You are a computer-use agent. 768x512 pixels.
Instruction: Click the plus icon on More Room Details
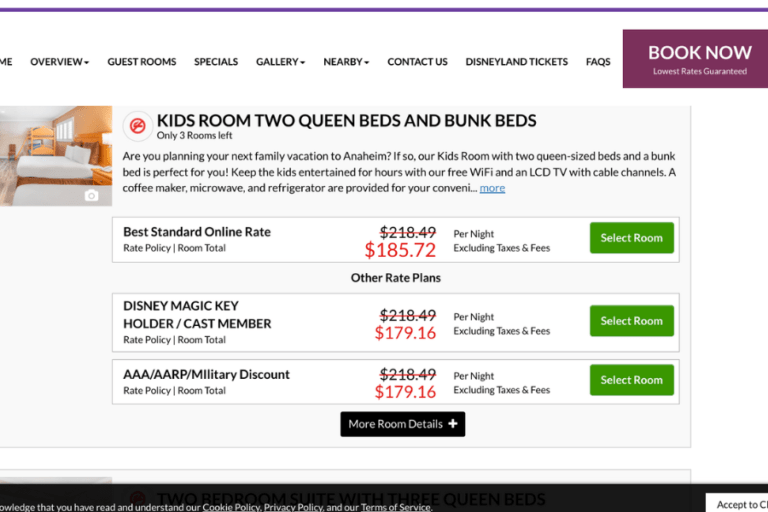(x=453, y=424)
